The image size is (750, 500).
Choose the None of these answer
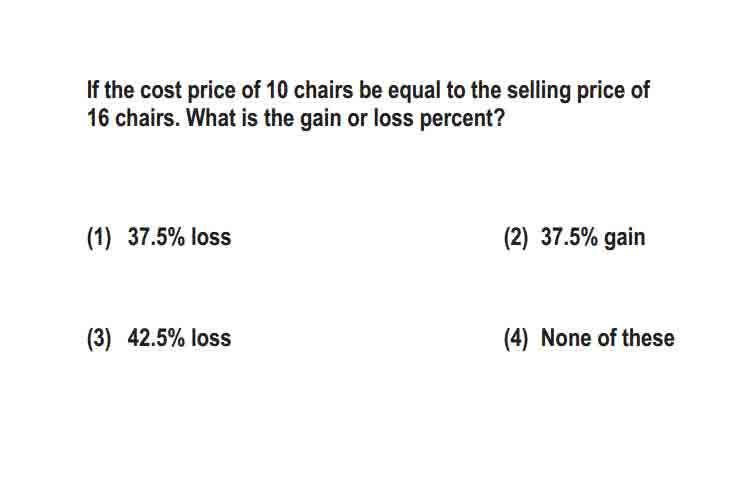tap(607, 338)
